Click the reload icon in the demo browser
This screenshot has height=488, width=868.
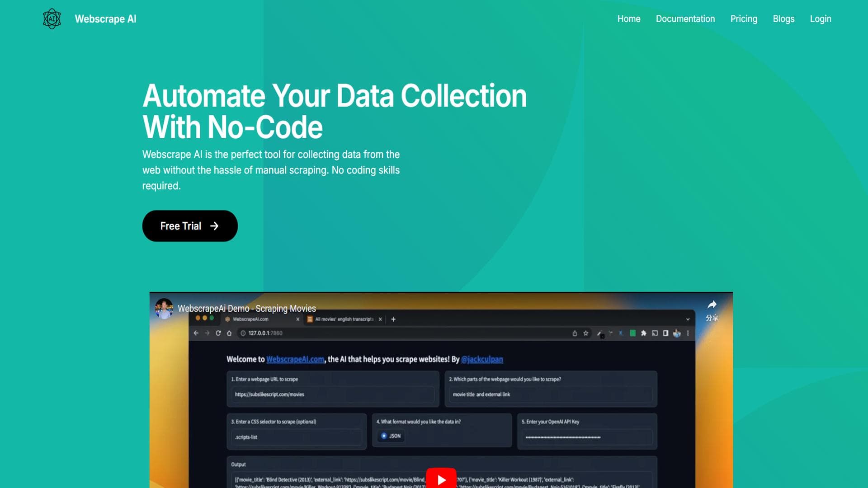coord(218,333)
